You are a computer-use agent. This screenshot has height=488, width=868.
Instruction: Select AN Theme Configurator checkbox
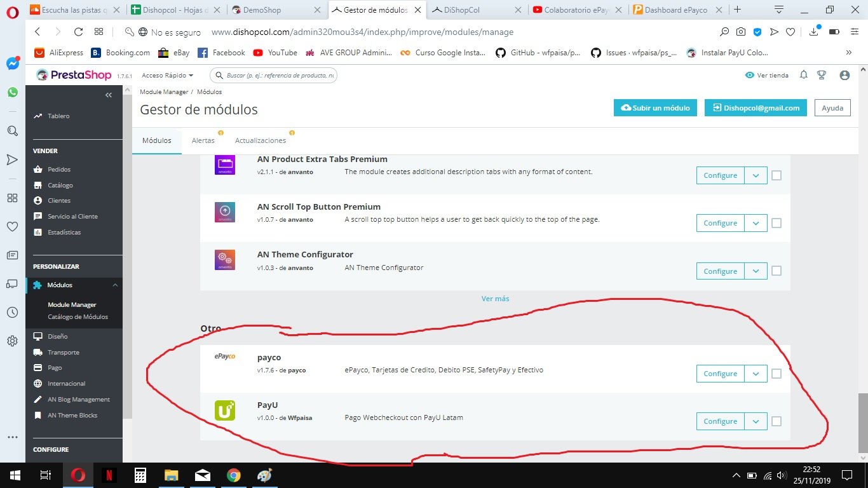(776, 271)
